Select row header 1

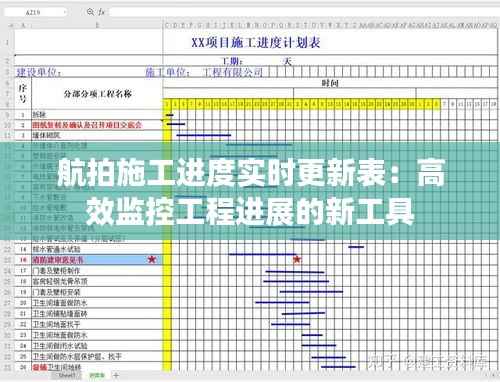pyautogui.click(x=7, y=42)
